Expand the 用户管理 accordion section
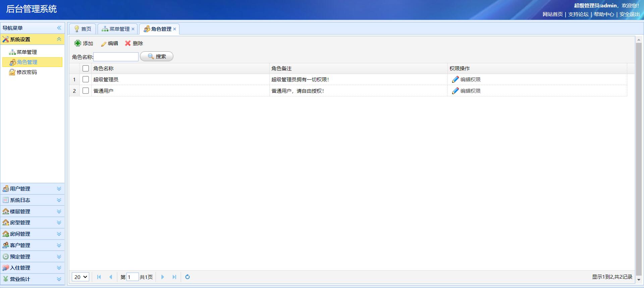Image resolution: width=644 pixels, height=288 pixels. [x=59, y=189]
